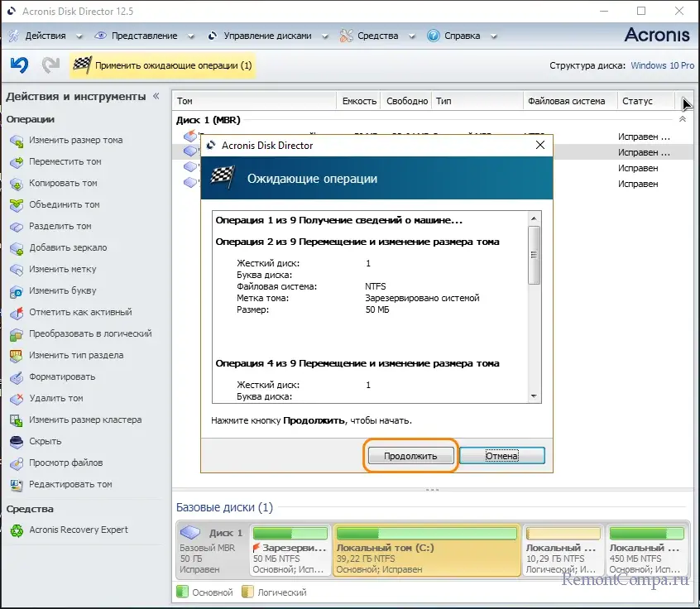This screenshot has width=700, height=609.
Task: Select the 50 МБ 'Зарезерви…' partition block
Action: coord(290,550)
